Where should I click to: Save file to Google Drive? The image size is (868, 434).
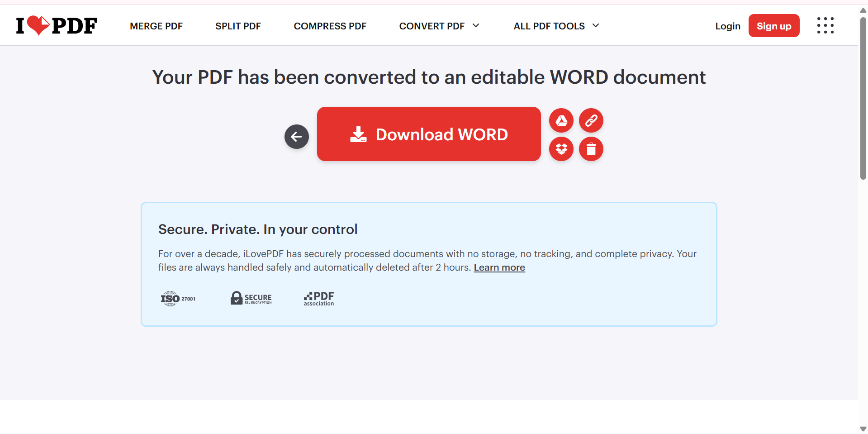[561, 120]
